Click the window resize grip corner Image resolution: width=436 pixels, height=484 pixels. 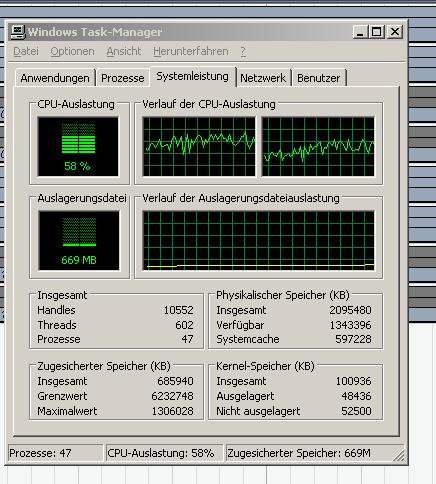(399, 455)
